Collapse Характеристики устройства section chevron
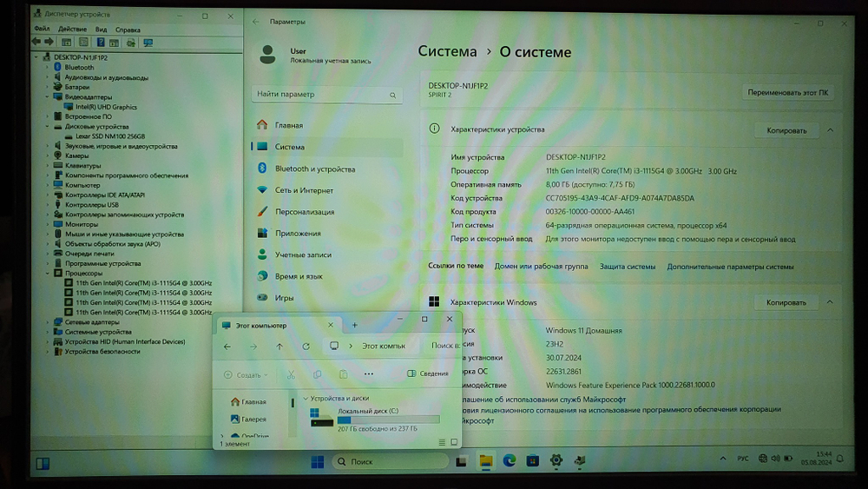 pos(830,130)
